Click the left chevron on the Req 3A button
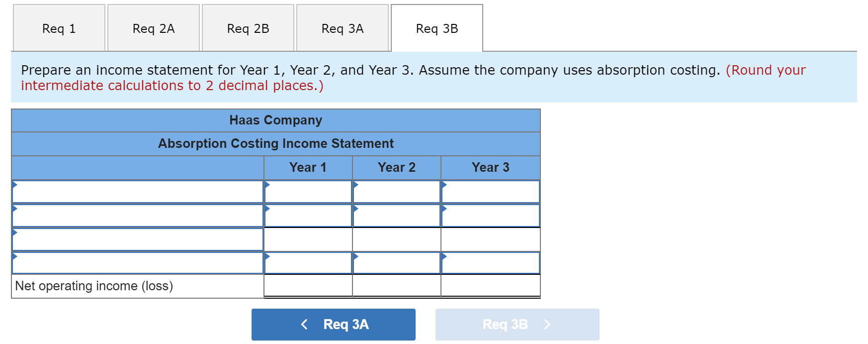Viewport: 868px width, 344px height. tap(304, 324)
